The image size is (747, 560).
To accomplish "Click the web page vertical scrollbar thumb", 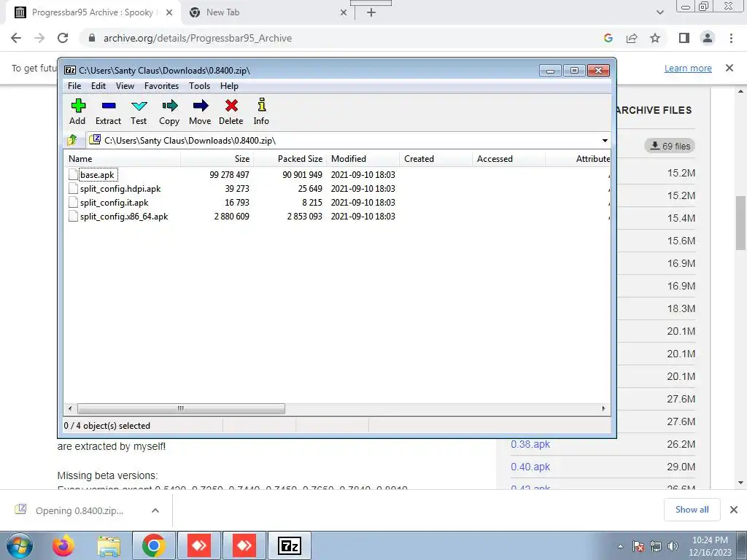I will point(740,222).
